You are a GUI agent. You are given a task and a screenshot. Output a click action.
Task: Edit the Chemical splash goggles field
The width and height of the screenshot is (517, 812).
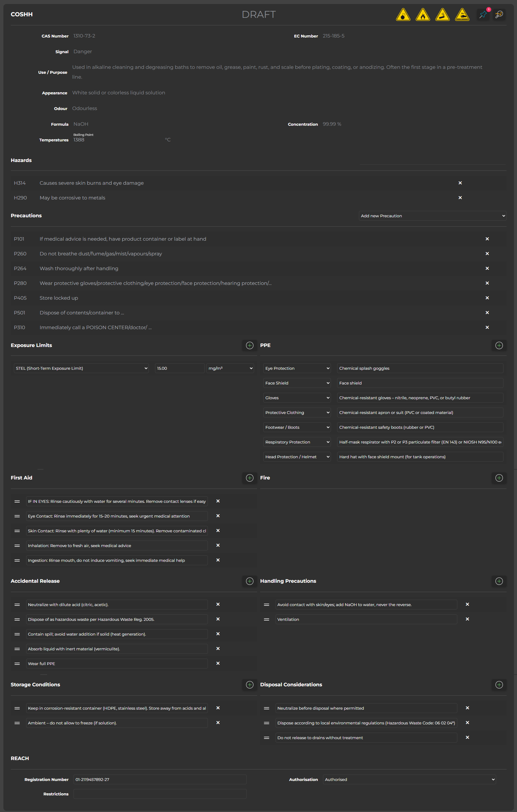[x=420, y=369]
